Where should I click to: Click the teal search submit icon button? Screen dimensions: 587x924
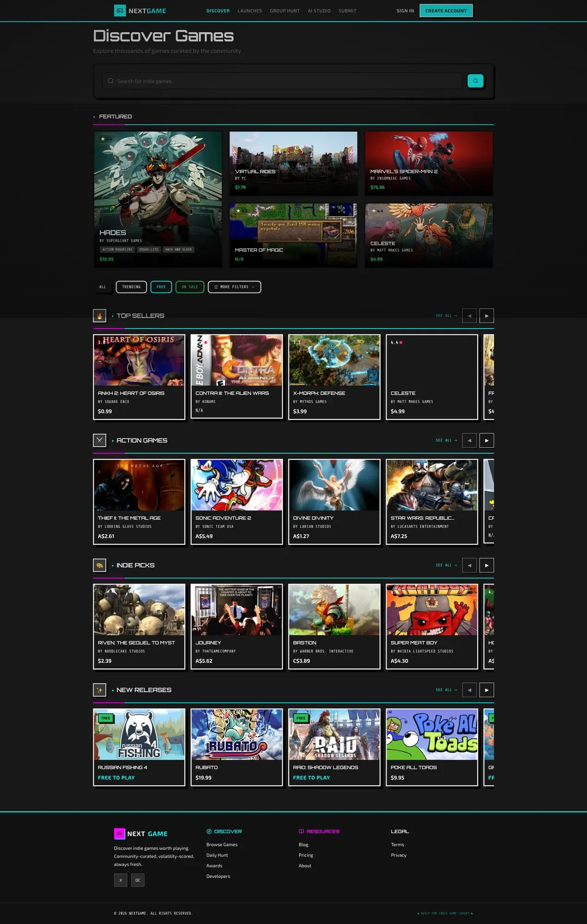(x=475, y=81)
